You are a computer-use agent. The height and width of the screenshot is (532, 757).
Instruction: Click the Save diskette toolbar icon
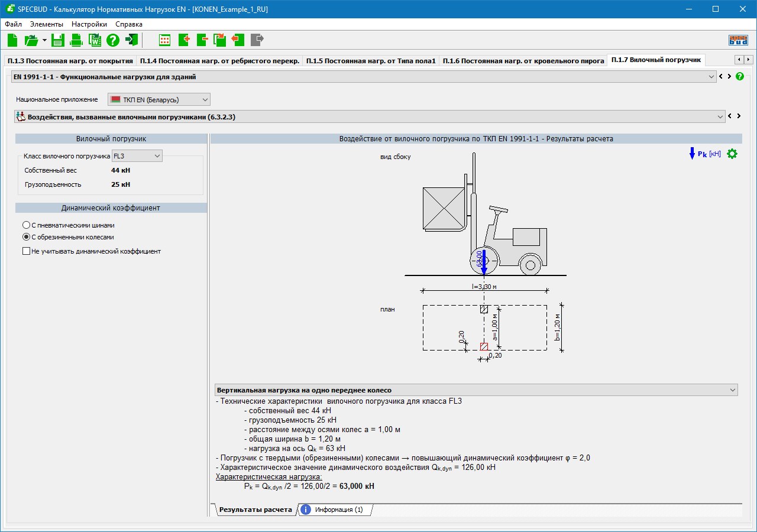(x=57, y=40)
